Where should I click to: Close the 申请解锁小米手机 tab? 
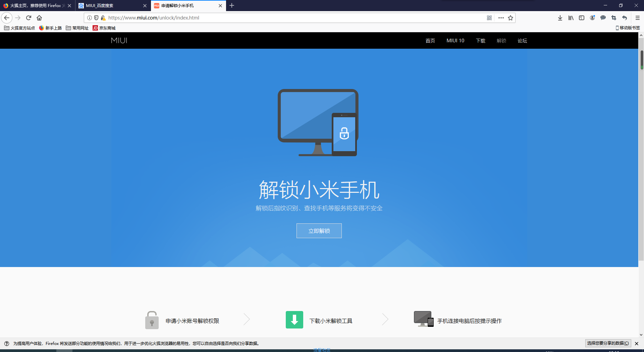coord(220,6)
